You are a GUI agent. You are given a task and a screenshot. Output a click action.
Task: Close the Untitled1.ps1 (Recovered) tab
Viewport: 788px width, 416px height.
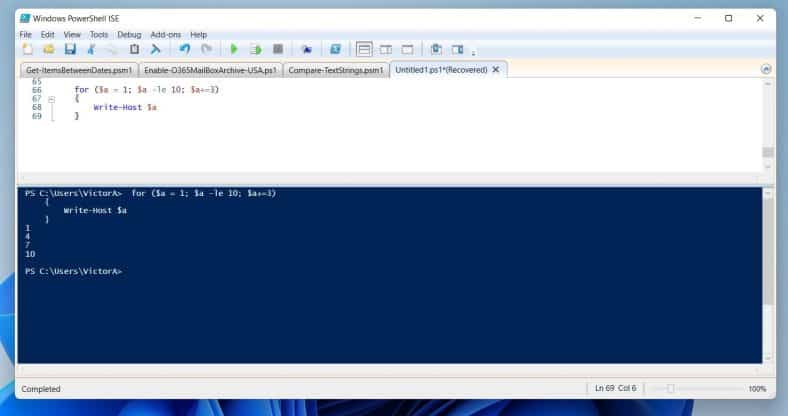[496, 70]
